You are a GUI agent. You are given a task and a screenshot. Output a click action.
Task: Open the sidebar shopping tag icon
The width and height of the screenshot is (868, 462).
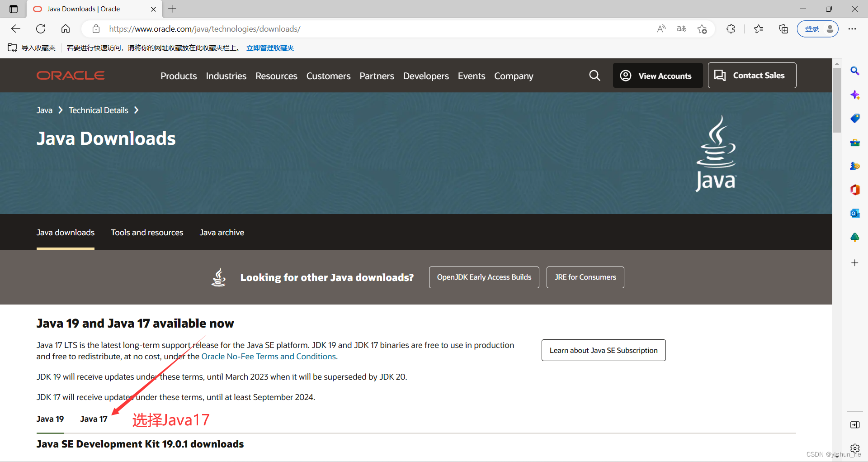(855, 119)
